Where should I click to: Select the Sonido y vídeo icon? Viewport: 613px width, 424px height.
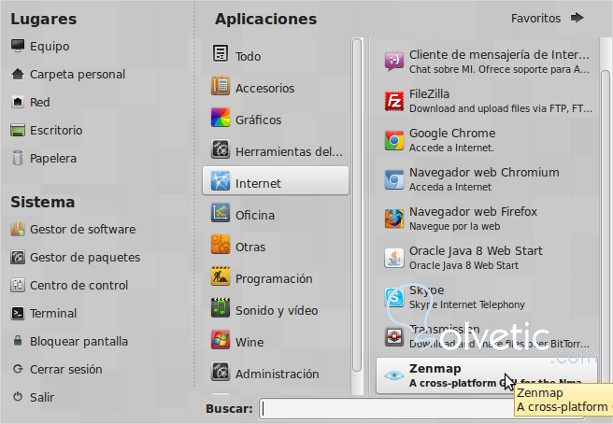point(220,308)
